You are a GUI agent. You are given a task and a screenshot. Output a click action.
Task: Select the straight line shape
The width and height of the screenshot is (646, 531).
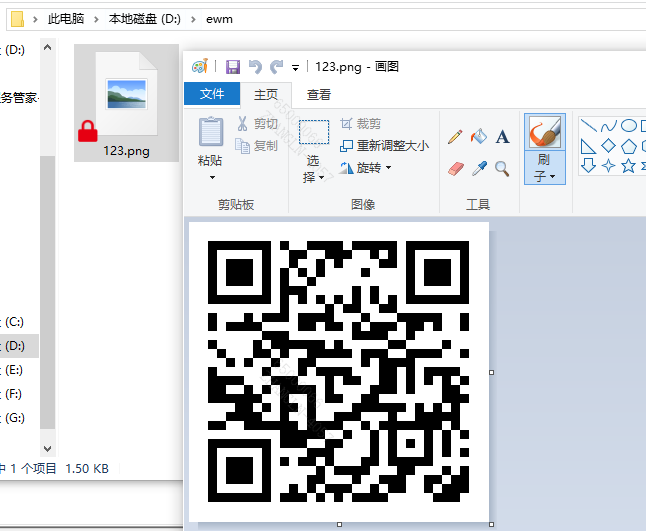588,125
